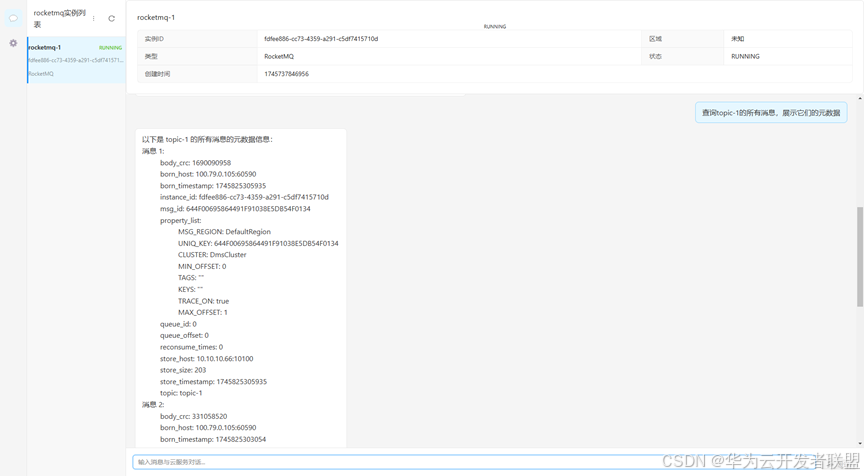The image size is (864, 476).
Task: Click MIN_OFFSET: 0 line
Action: (202, 267)
